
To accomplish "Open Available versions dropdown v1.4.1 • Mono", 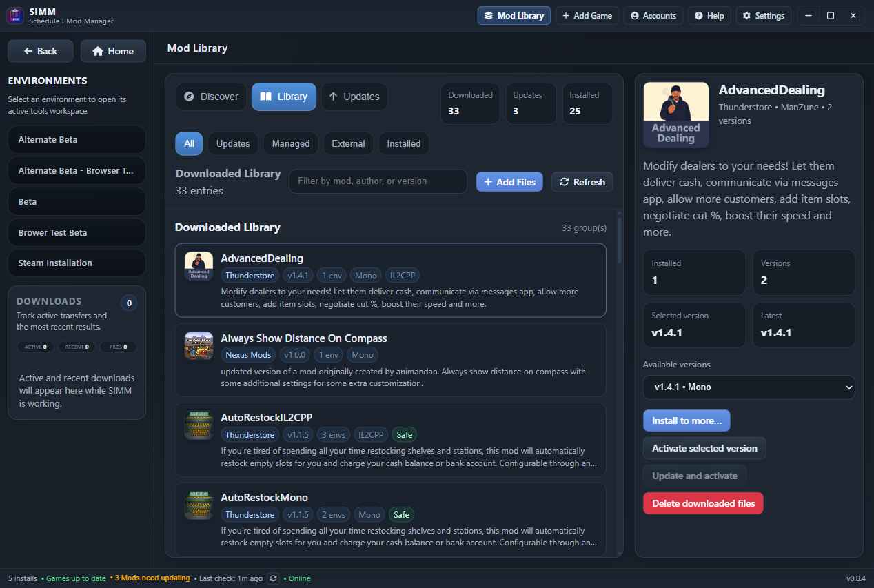I will point(749,387).
